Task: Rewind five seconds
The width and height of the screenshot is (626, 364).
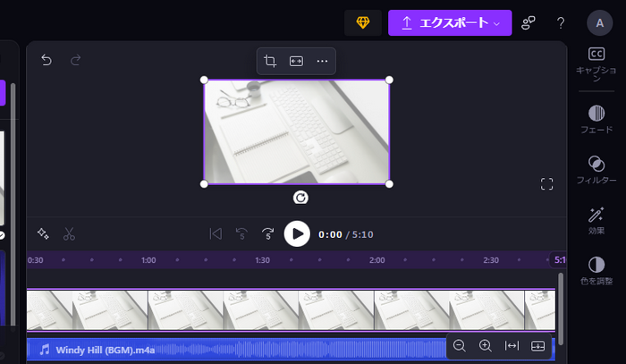Action: (x=241, y=234)
